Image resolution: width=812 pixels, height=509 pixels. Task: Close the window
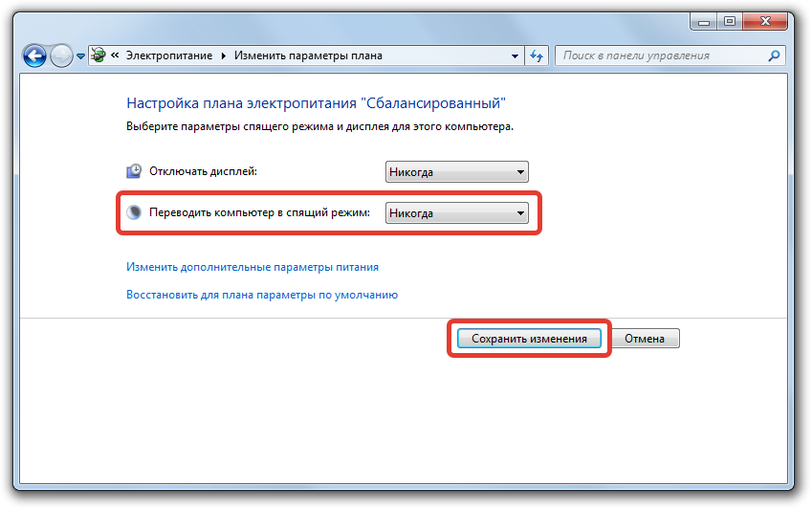(765, 22)
